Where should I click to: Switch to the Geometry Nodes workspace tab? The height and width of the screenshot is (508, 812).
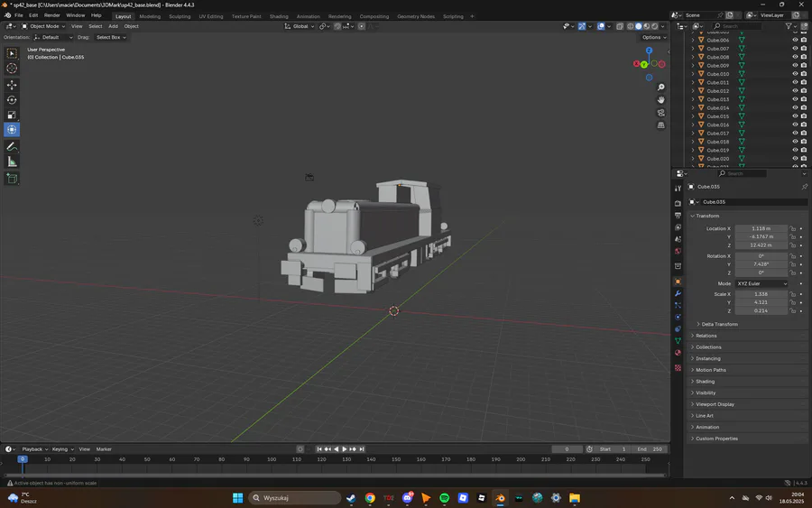click(x=415, y=16)
